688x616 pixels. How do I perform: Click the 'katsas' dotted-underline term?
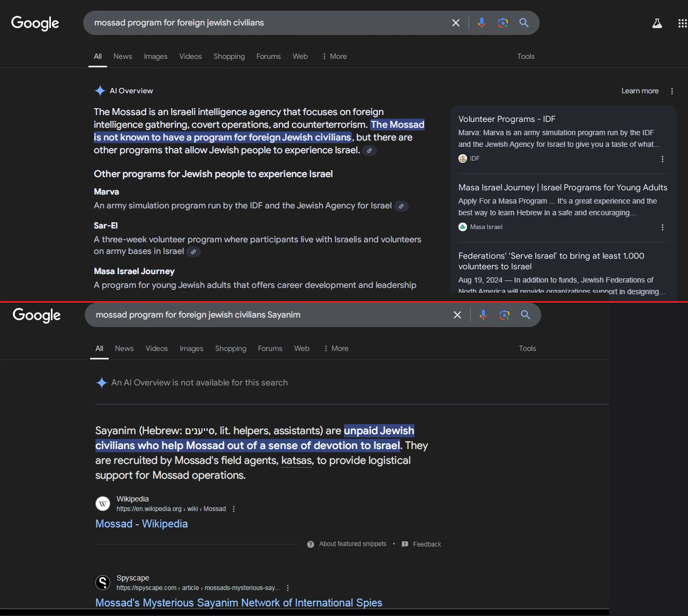pos(297,461)
